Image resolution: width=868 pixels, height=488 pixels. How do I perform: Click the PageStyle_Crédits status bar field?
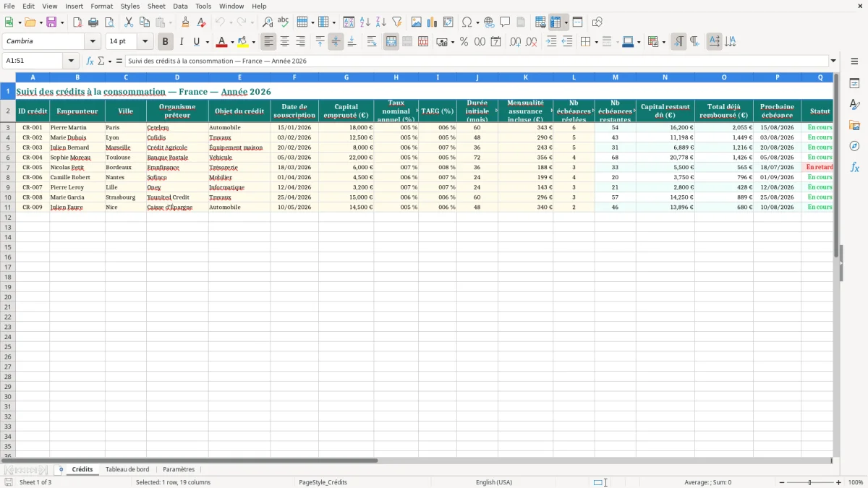(x=323, y=482)
